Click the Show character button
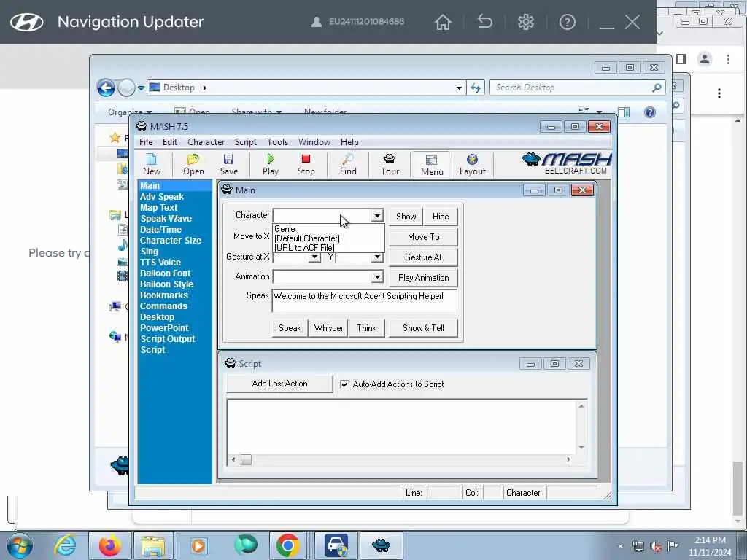Image resolution: width=747 pixels, height=560 pixels. pyautogui.click(x=406, y=216)
